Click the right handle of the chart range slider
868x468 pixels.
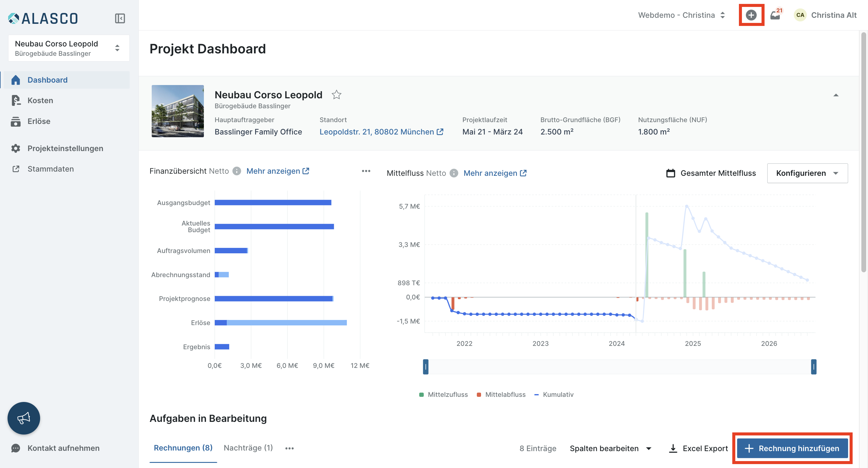point(813,367)
